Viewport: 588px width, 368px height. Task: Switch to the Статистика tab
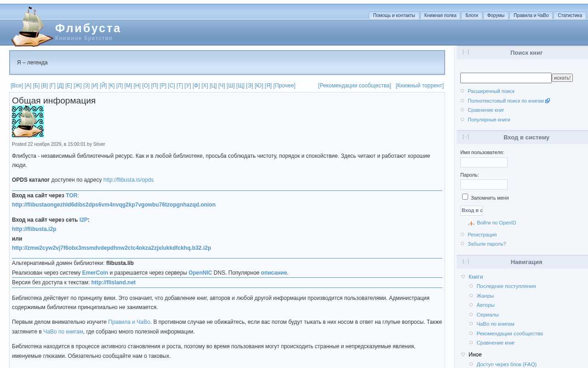(x=570, y=16)
